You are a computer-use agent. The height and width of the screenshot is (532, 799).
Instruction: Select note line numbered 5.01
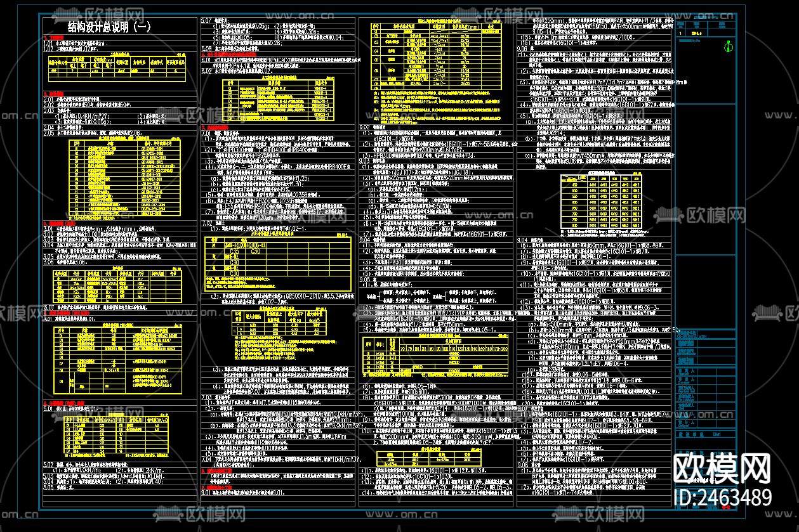point(70,409)
